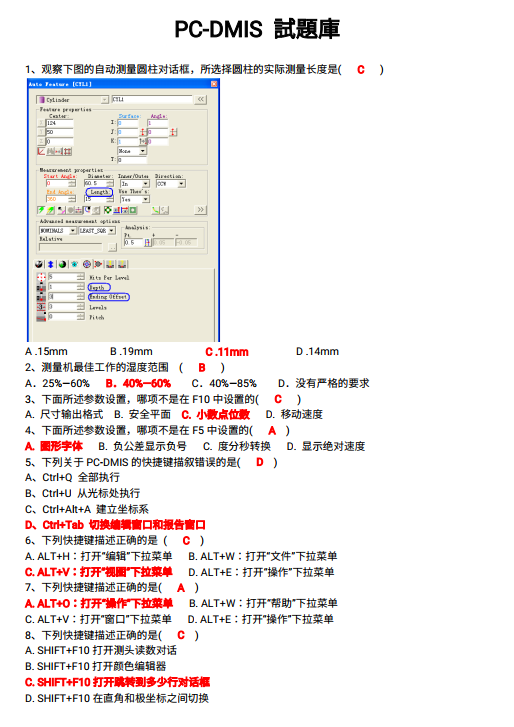The image size is (514, 727).
Task: Click the first green lightning measure icon
Action: (41, 210)
